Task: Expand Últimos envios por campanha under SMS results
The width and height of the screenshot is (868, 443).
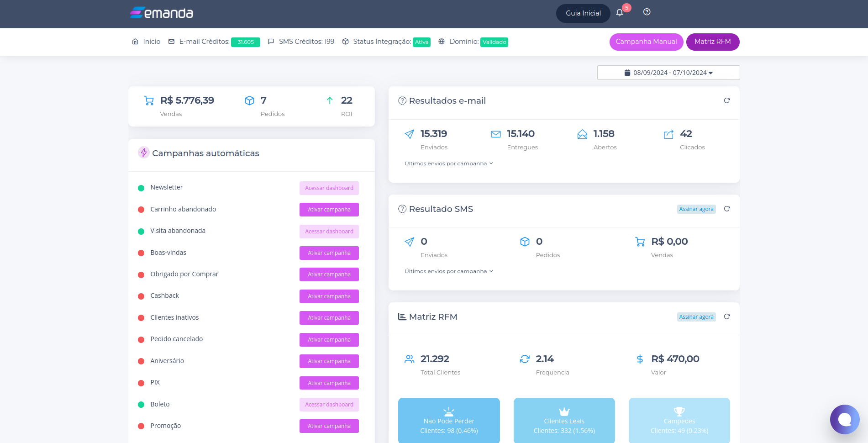Action: tap(449, 271)
